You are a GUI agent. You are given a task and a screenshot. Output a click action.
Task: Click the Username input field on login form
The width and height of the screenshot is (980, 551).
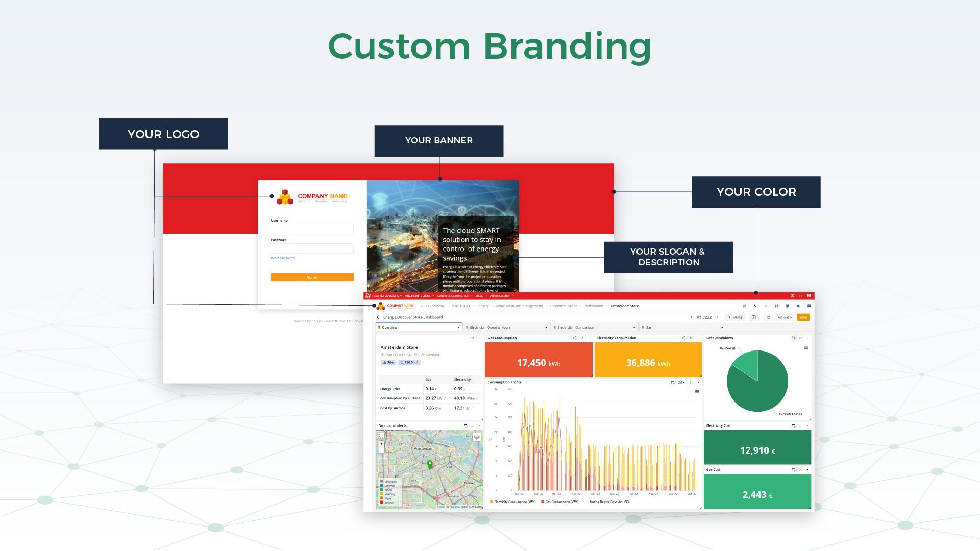(312, 228)
